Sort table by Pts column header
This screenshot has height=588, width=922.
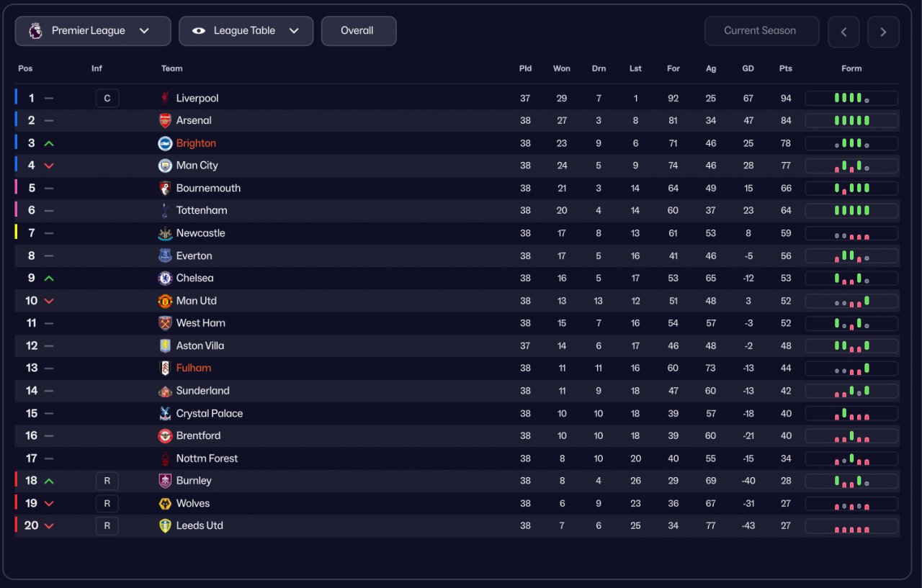[785, 69]
